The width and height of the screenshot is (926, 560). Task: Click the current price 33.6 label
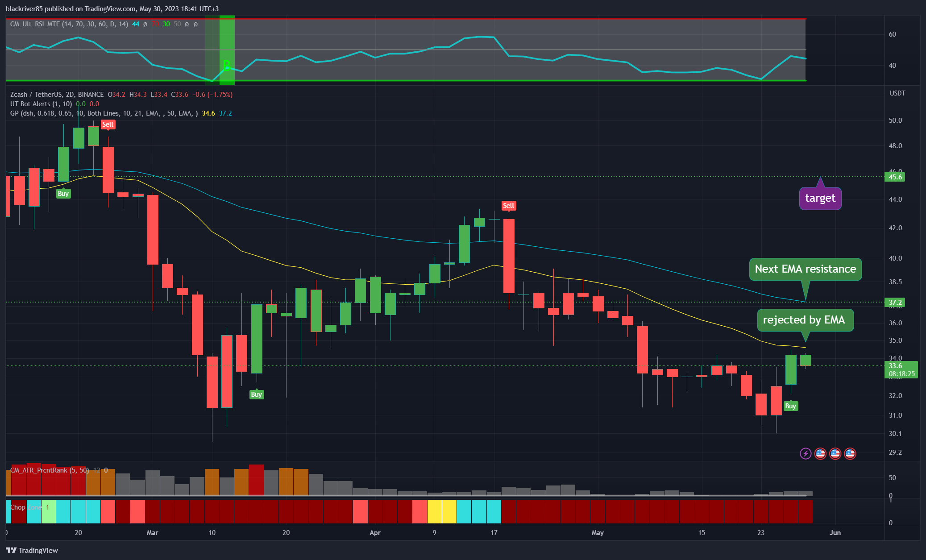[901, 369]
